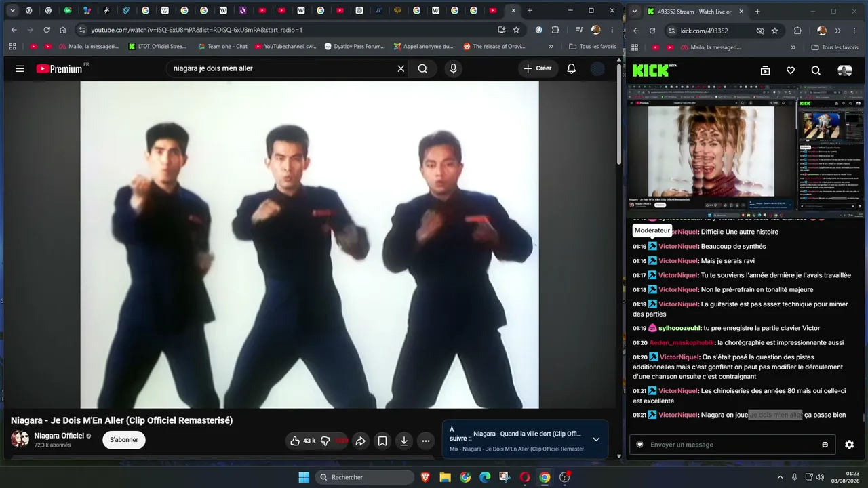This screenshot has height=488, width=868.
Task: Open Kick browse/clips icon in header
Action: click(x=765, y=70)
